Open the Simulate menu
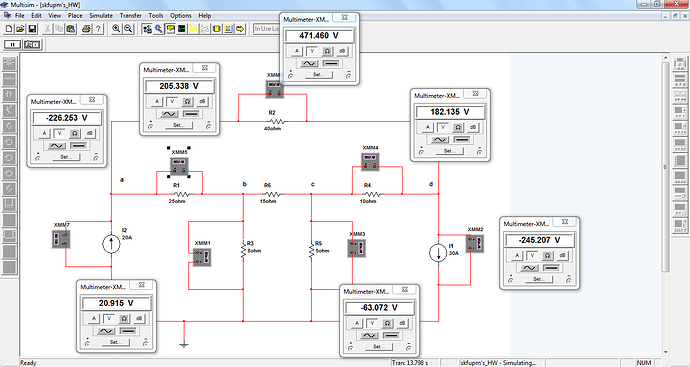 pos(101,15)
